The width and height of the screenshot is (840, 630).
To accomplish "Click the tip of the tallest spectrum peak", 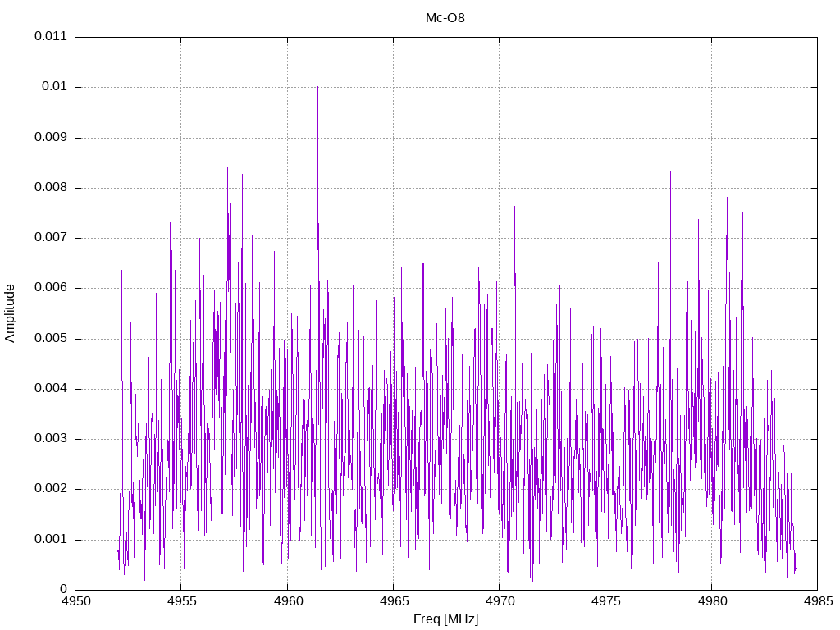I will click(x=317, y=87).
